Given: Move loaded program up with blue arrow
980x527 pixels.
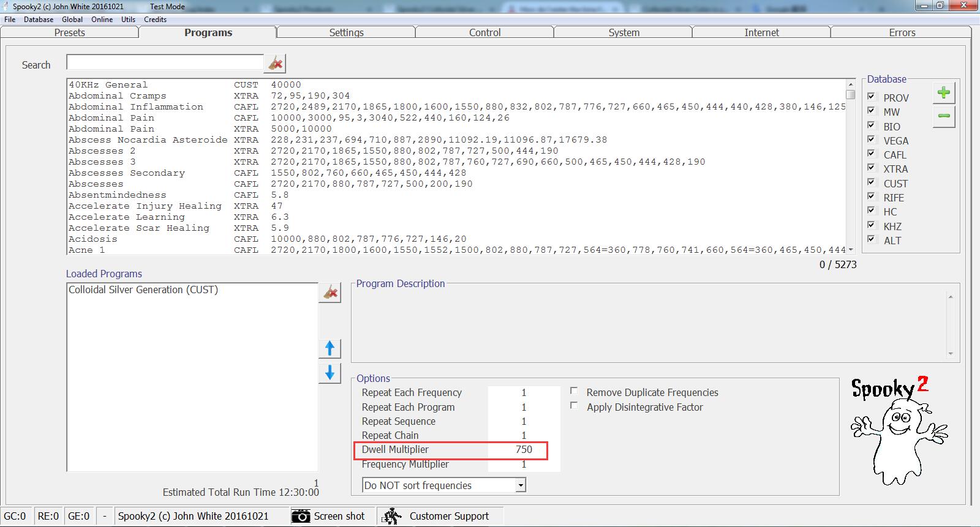Looking at the screenshot, I should [330, 348].
